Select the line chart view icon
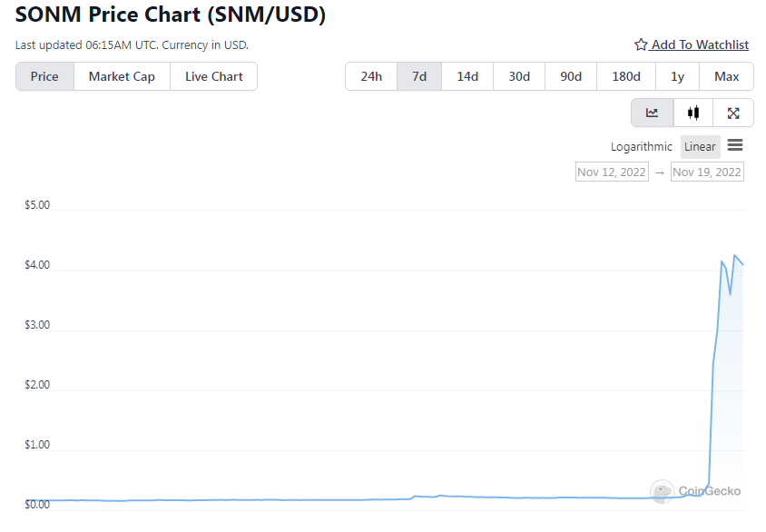The height and width of the screenshot is (532, 766). tap(652, 113)
